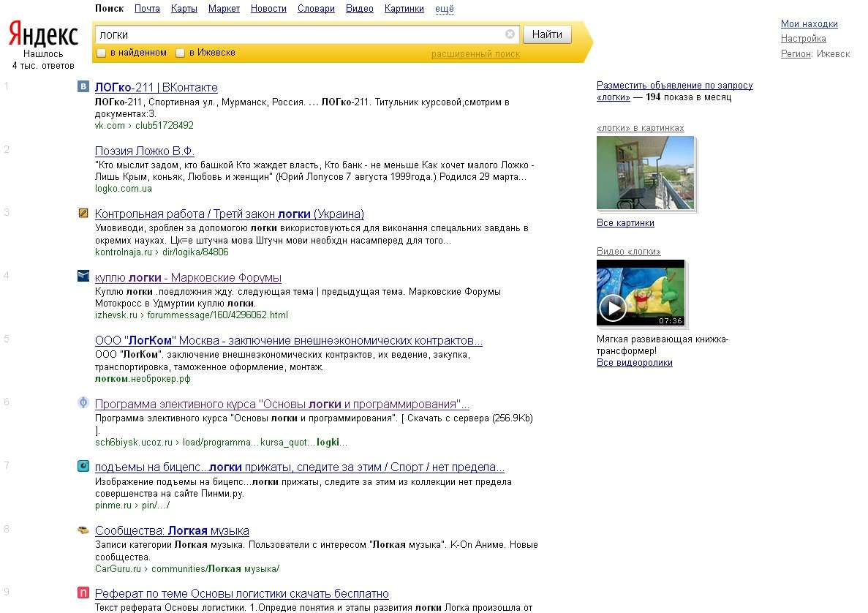Screen dimensions: 868x613
Task: Open the Словари service tab
Action: (316, 9)
